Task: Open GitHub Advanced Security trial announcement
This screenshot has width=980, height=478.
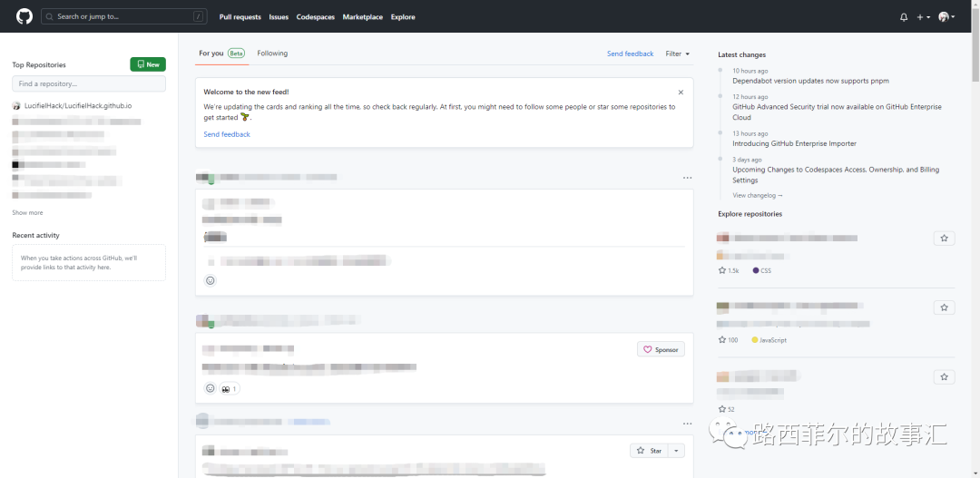Action: click(x=837, y=112)
